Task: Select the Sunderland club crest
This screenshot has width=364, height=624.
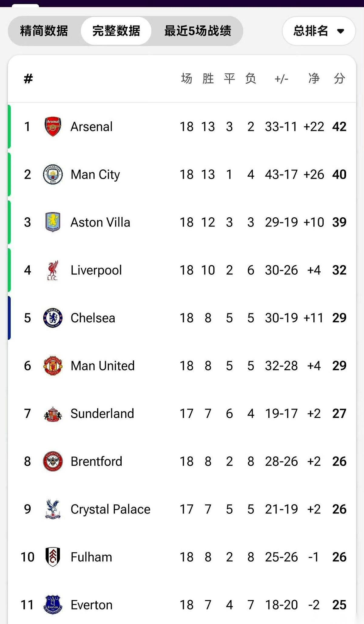Action: pyautogui.click(x=53, y=414)
